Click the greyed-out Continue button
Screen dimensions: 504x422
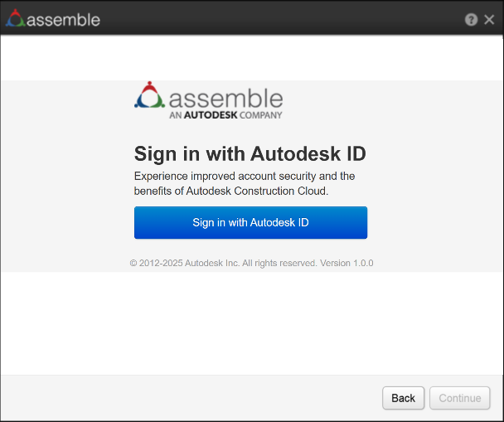[459, 398]
